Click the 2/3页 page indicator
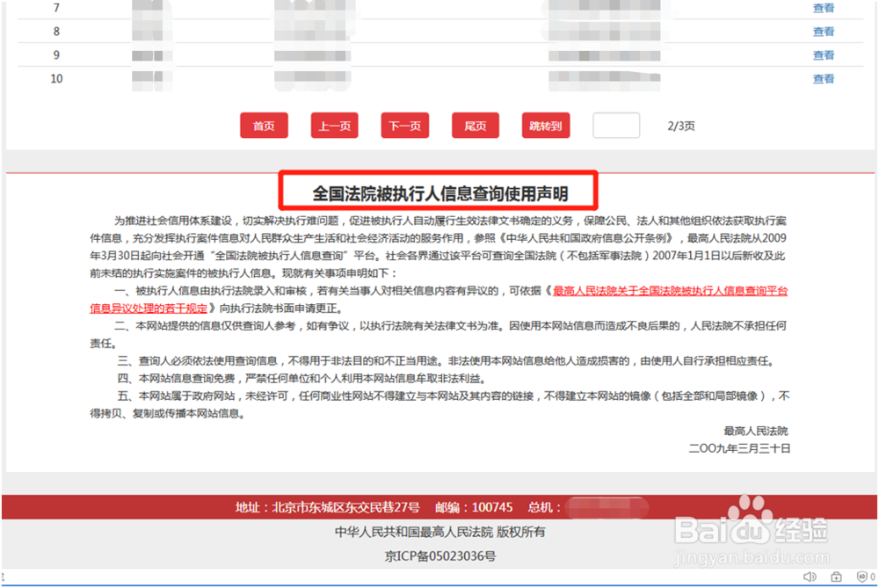This screenshot has width=879, height=588. pyautogui.click(x=681, y=126)
